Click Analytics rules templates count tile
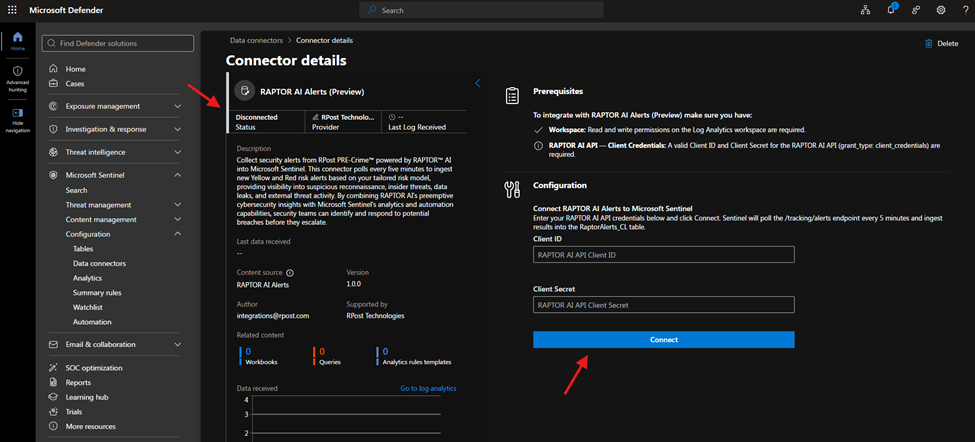This screenshot has width=975, height=442. [414, 356]
